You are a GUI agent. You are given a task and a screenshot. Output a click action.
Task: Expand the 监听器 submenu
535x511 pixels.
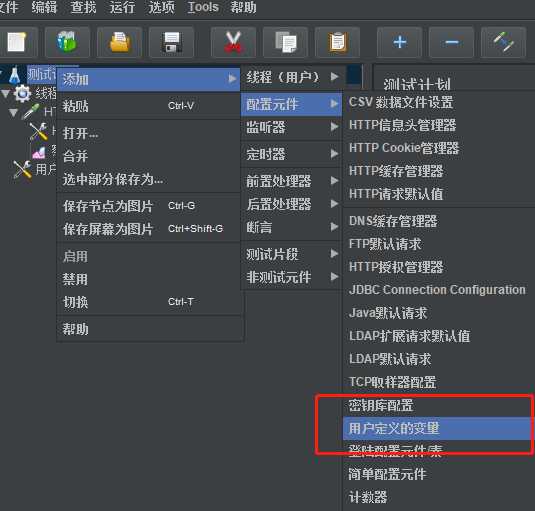[x=291, y=127]
